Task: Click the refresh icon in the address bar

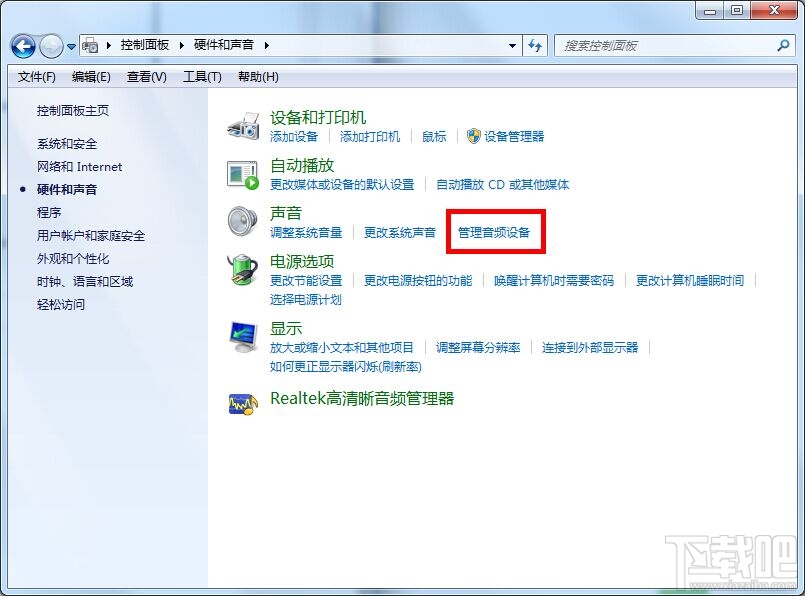Action: [535, 45]
